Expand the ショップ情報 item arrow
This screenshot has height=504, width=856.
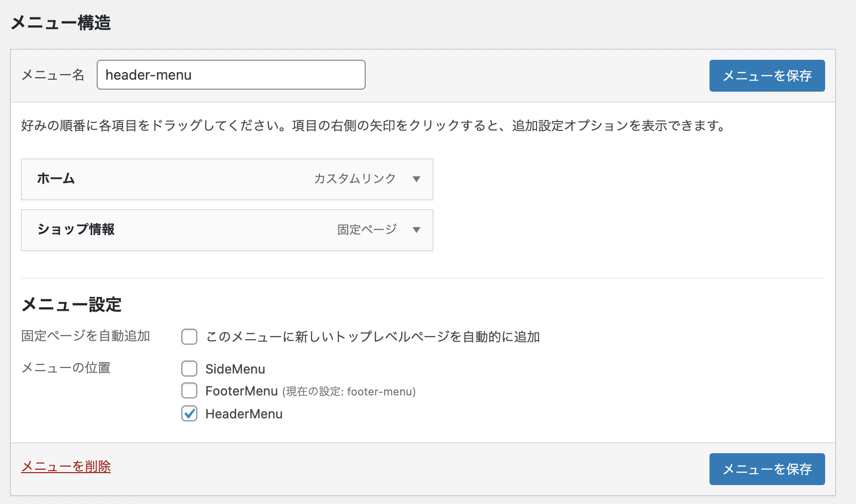pos(417,230)
